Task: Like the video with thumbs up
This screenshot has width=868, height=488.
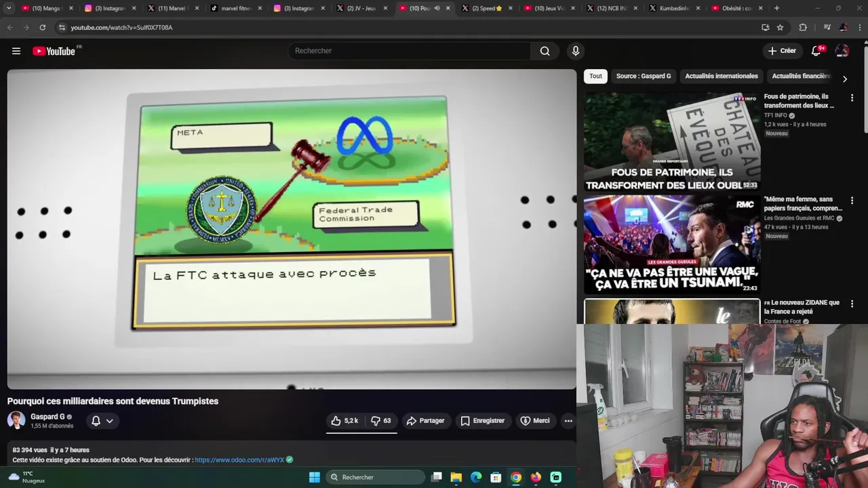Action: point(344,421)
